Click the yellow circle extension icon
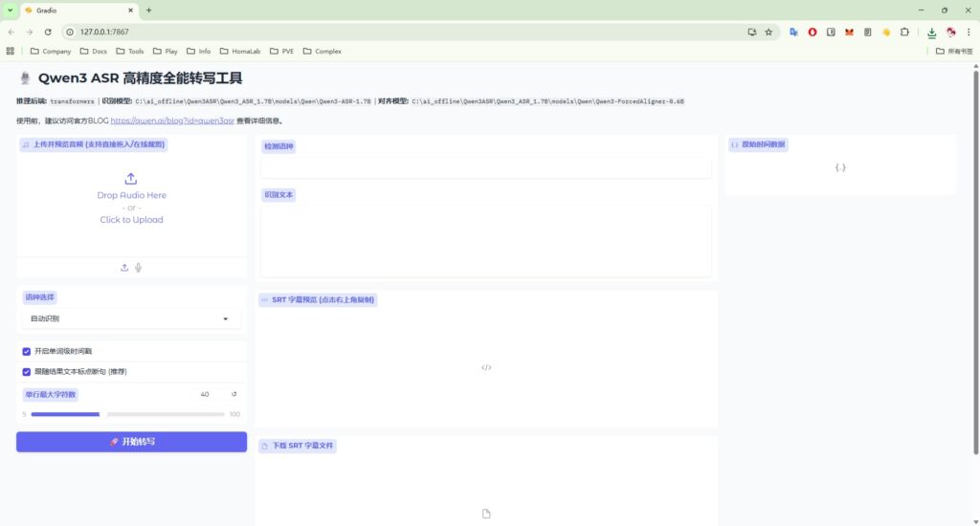980x526 pixels. coord(886,32)
